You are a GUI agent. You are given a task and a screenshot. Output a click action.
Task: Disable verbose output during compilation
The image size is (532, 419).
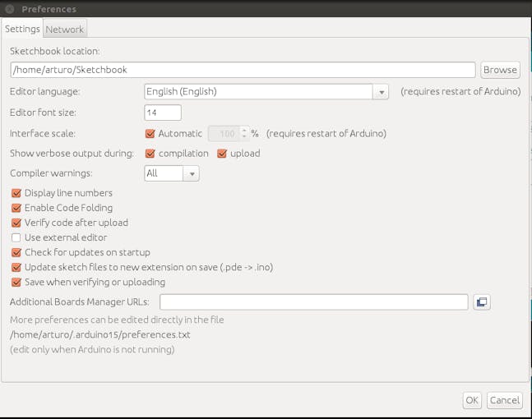coord(150,154)
